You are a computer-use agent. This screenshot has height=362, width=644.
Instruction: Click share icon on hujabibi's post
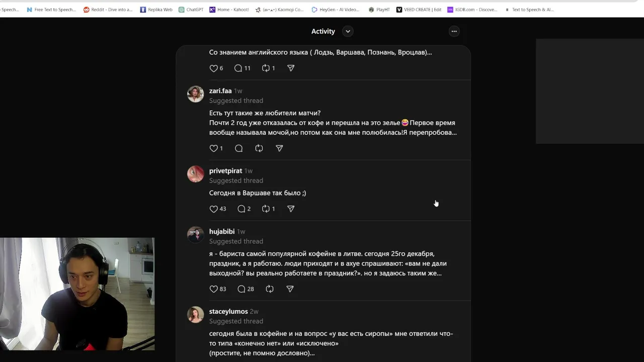click(x=290, y=289)
